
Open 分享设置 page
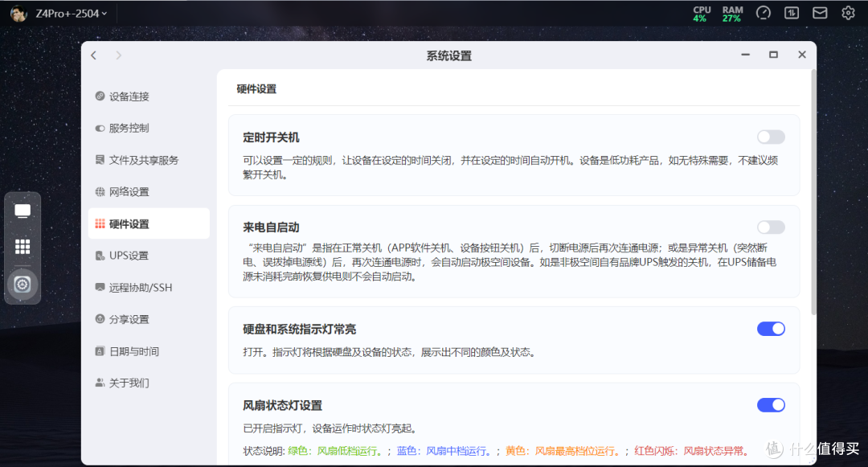pyautogui.click(x=149, y=319)
